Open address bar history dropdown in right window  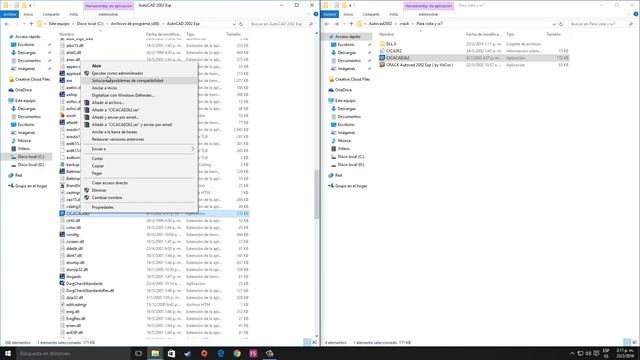tap(554, 24)
